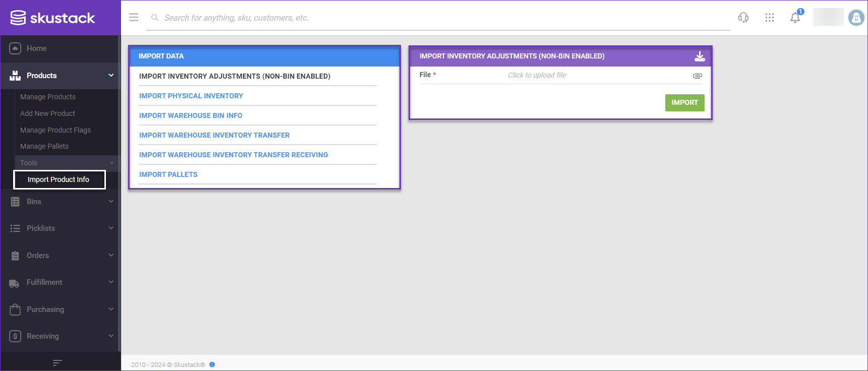Click the paperclip attach file icon

697,76
